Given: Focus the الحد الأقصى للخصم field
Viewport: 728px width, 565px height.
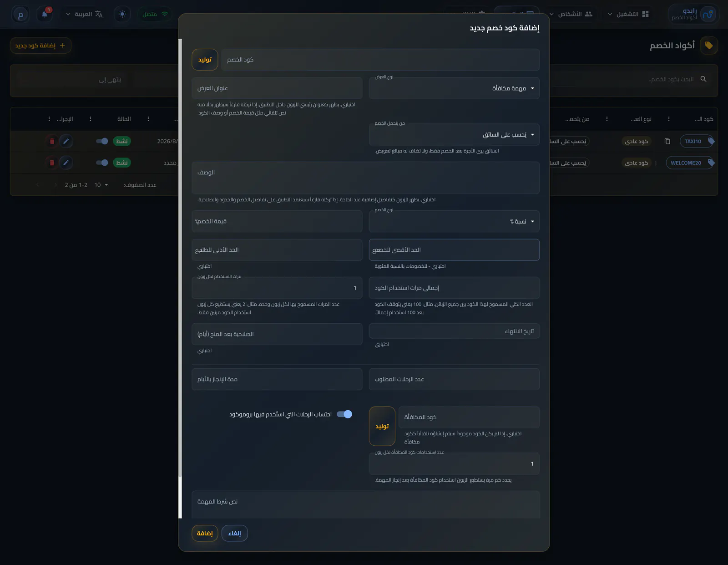Looking at the screenshot, I should [x=454, y=250].
